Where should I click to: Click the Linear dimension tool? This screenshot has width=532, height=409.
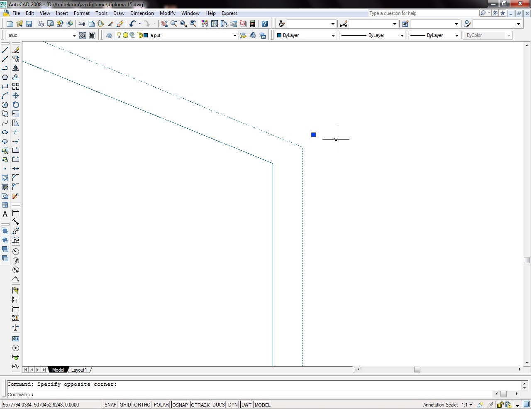coord(16,213)
